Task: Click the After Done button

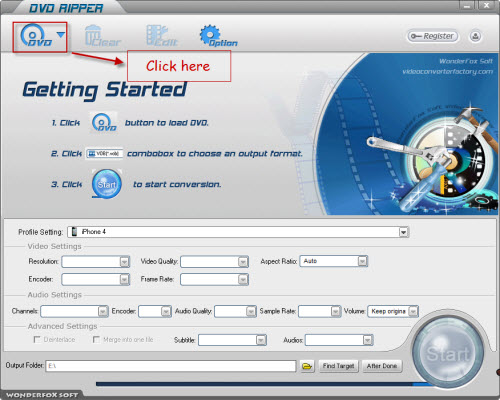Action: pyautogui.click(x=382, y=366)
